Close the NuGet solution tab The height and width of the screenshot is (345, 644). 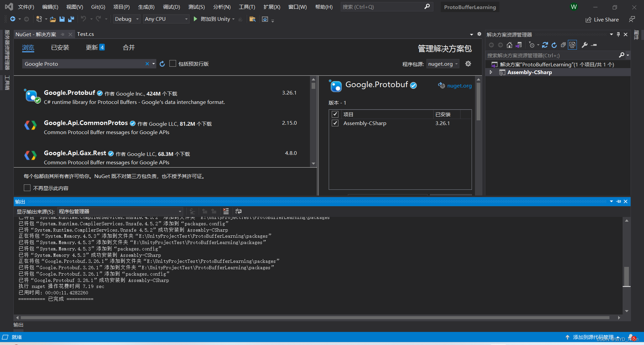70,34
